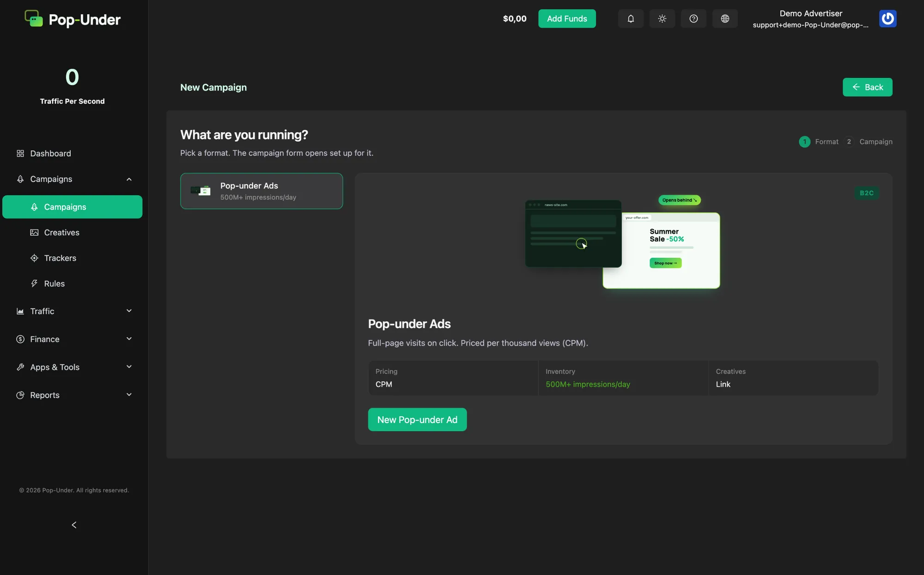This screenshot has height=575, width=924.
Task: Click the New Pop-under Ad button
Action: point(417,419)
